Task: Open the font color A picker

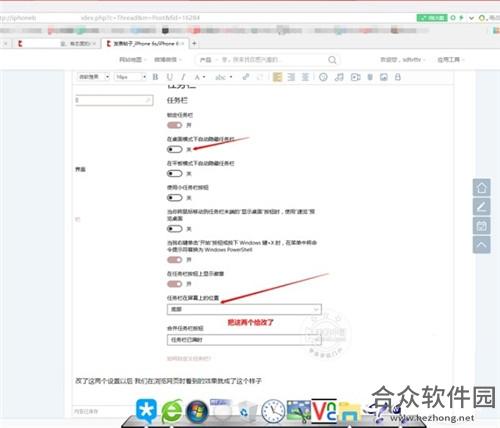Action: [199, 77]
